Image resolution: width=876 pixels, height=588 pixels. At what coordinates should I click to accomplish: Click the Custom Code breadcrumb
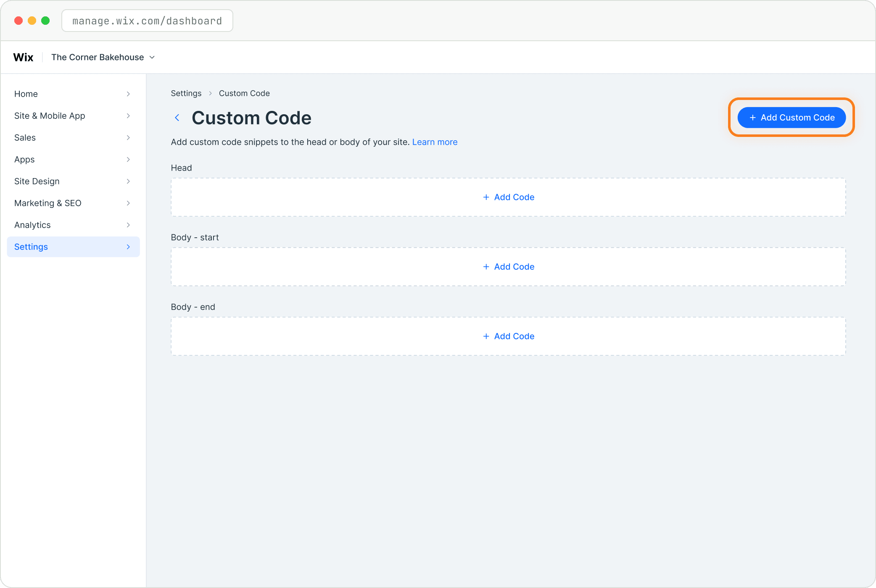(244, 93)
